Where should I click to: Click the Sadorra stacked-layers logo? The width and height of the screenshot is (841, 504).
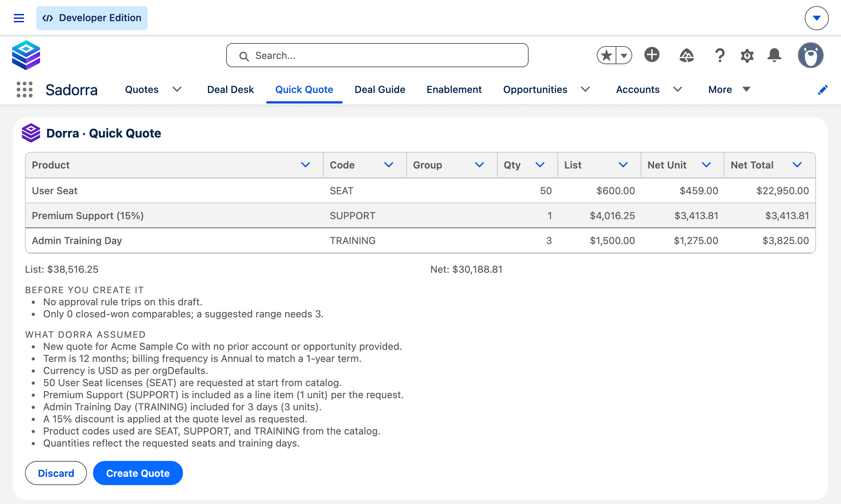tap(26, 55)
